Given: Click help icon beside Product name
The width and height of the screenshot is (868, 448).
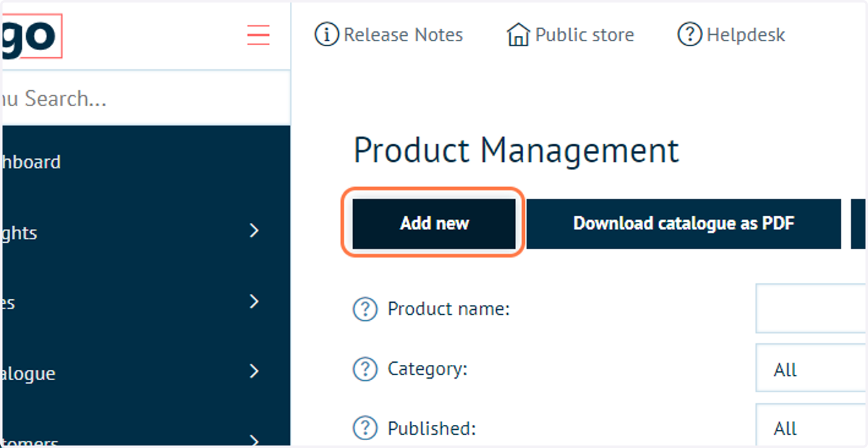Looking at the screenshot, I should pos(365,309).
